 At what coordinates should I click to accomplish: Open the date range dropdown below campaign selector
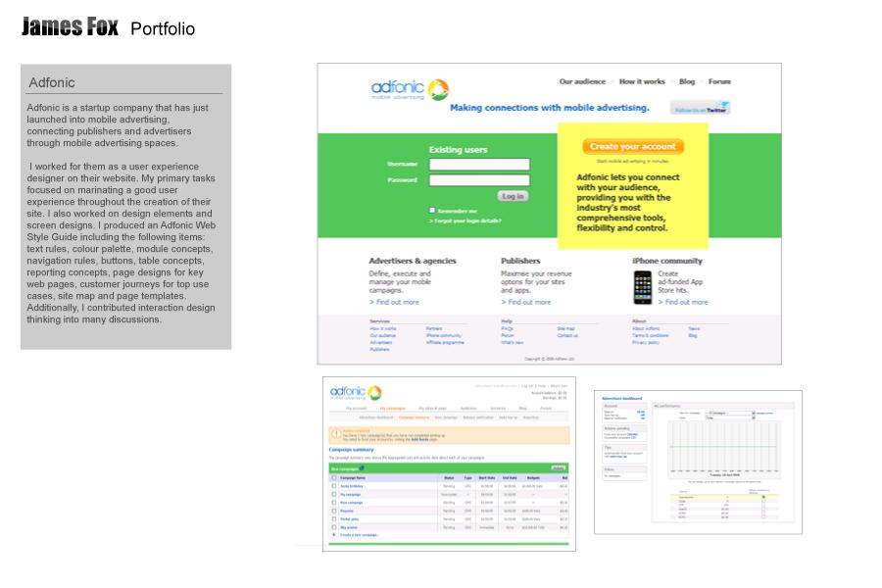730,418
